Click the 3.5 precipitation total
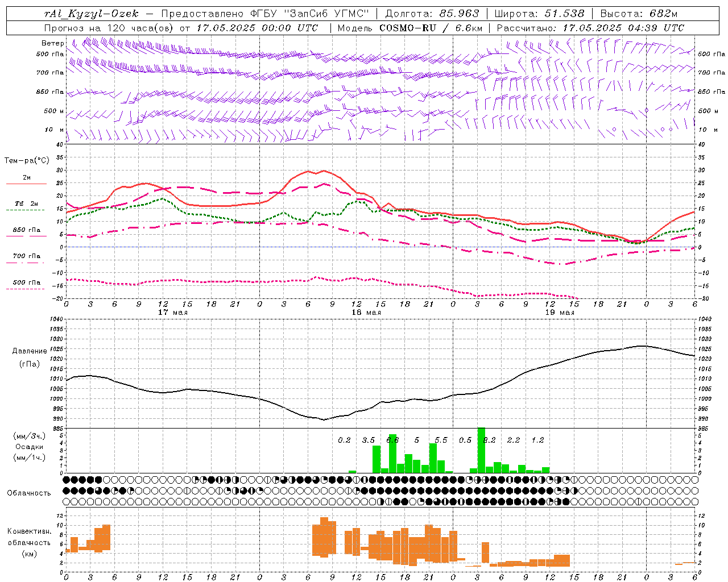 click(369, 440)
